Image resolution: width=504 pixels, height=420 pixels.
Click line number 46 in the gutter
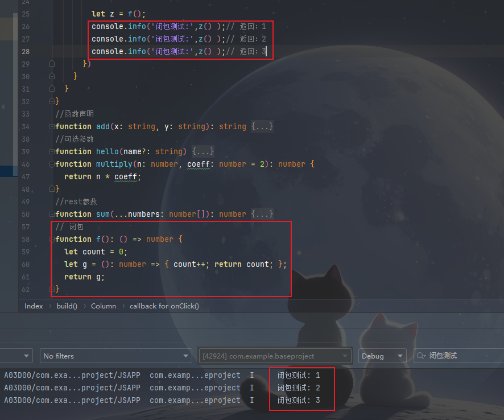pos(26,164)
